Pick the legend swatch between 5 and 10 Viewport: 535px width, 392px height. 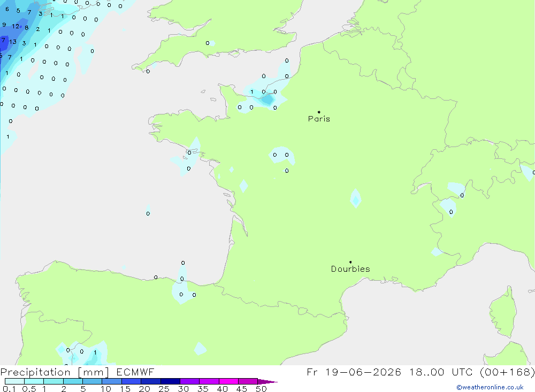click(x=93, y=381)
